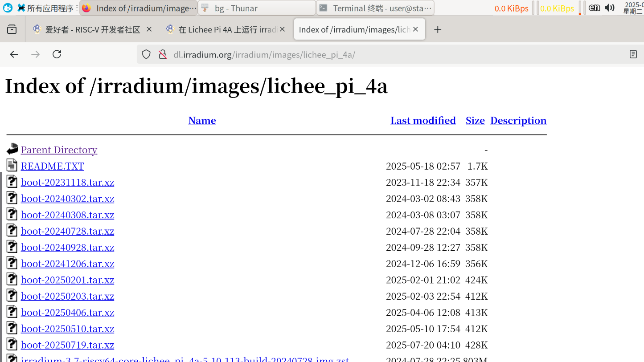Viewport: 644px width, 362px height.
Task: Download boot-20250201.tar.xz
Action: click(67, 280)
